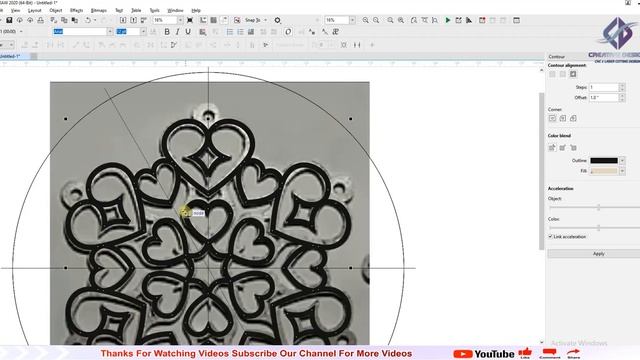Screen dimensions: 640x360
Task: Click the black Outline color swatch
Action: pyautogui.click(x=604, y=161)
